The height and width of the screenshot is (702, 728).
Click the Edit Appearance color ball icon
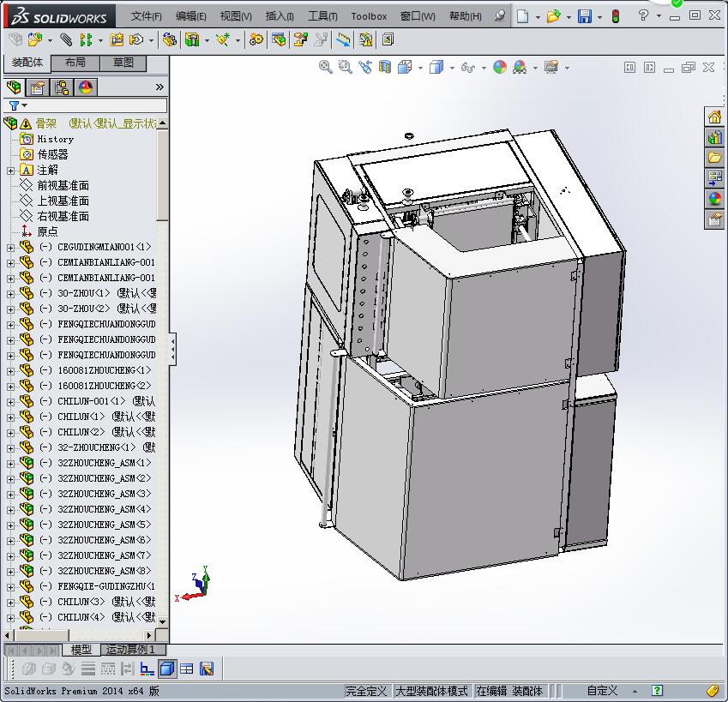pyautogui.click(x=500, y=67)
